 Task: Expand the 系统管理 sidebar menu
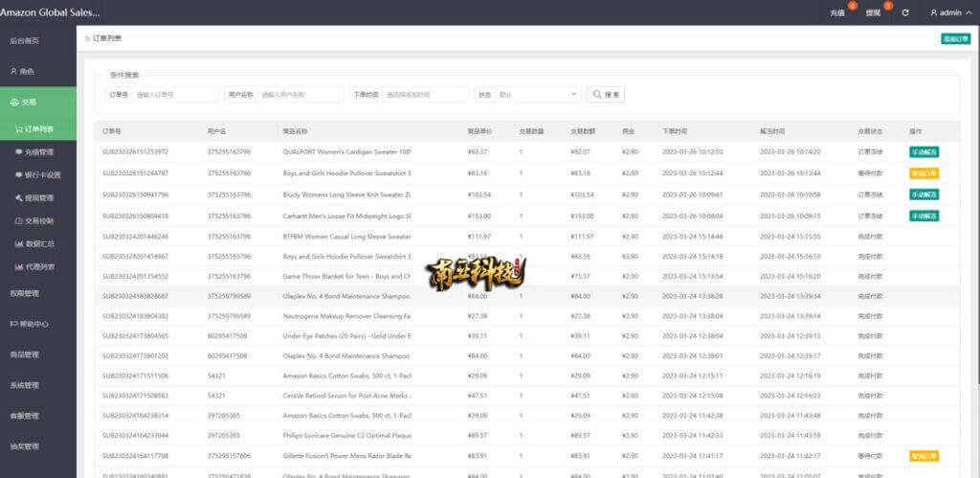pyautogui.click(x=25, y=385)
